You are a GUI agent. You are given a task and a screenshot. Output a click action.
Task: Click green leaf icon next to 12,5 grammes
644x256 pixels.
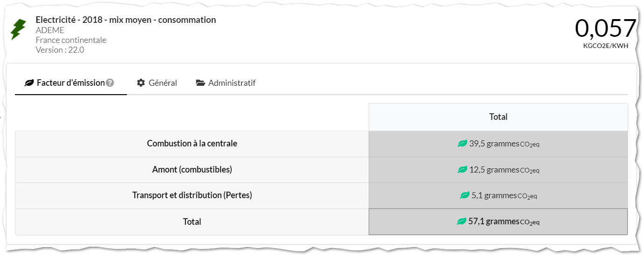(x=462, y=170)
